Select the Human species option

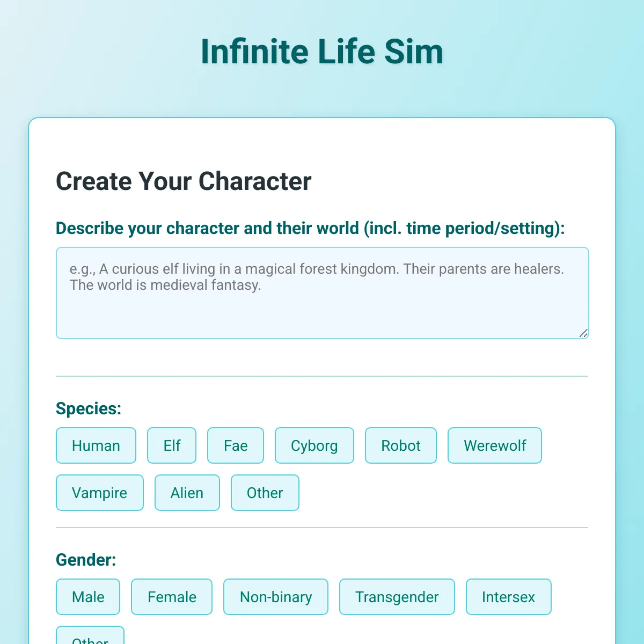(x=96, y=445)
